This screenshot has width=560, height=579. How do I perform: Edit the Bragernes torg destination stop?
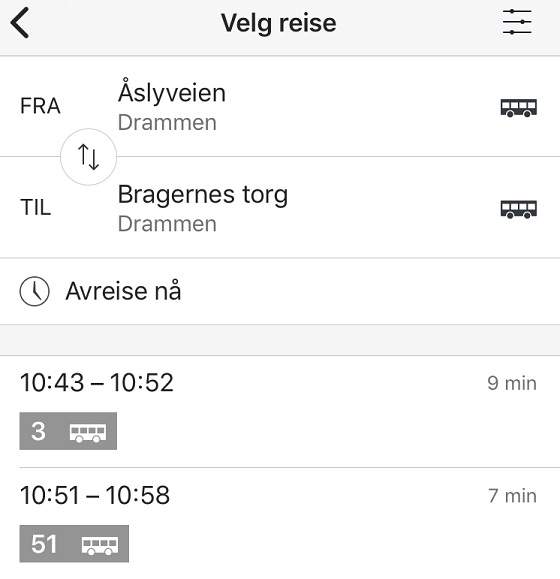(280, 207)
